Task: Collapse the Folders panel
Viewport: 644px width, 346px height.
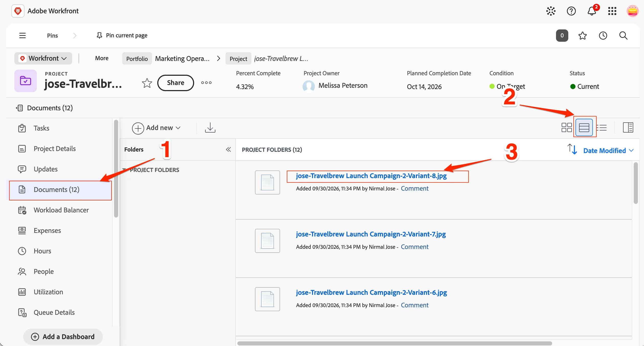Action: click(x=228, y=149)
